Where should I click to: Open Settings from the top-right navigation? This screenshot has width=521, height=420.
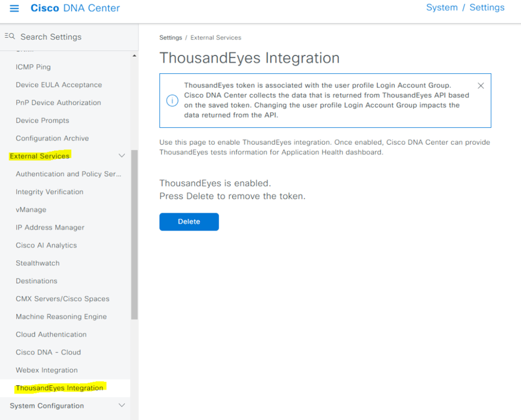(486, 7)
